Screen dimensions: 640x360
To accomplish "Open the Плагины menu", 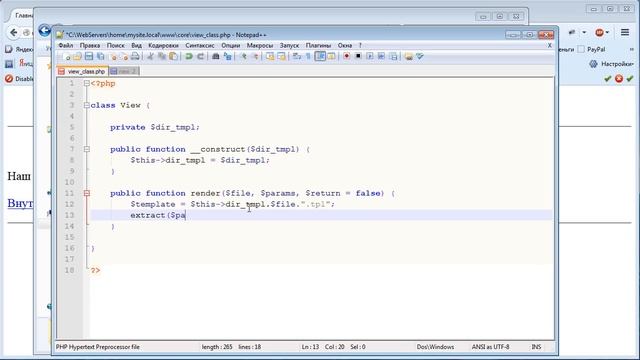I will [x=318, y=45].
